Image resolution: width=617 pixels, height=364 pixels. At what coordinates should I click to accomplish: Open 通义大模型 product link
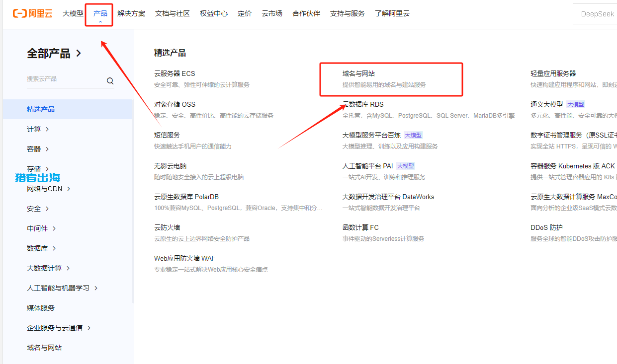pos(546,104)
